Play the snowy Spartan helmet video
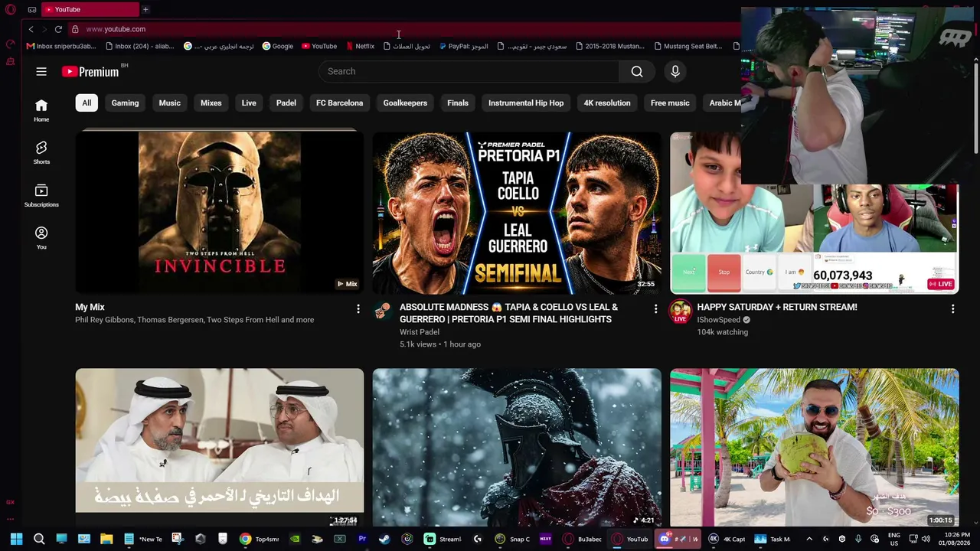 pyautogui.click(x=517, y=448)
